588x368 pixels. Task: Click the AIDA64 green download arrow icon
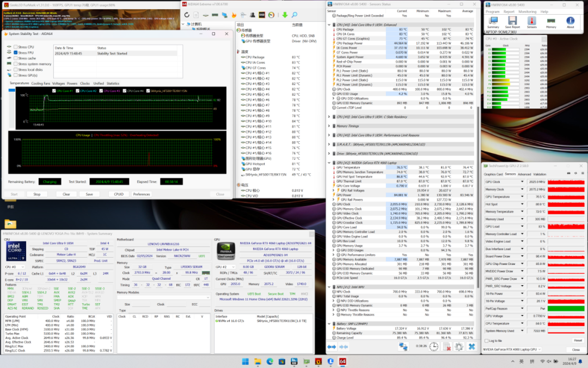tap(285, 15)
